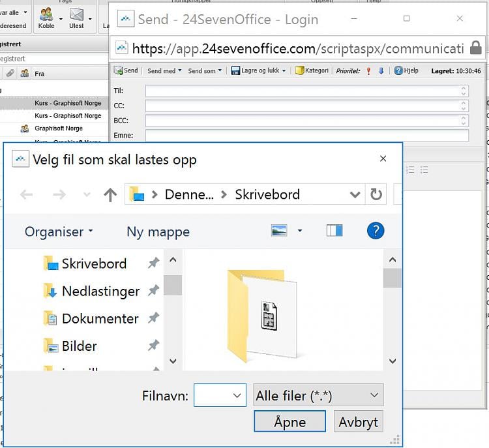Open file dialog help button
The height and width of the screenshot is (448, 489).
(x=376, y=231)
